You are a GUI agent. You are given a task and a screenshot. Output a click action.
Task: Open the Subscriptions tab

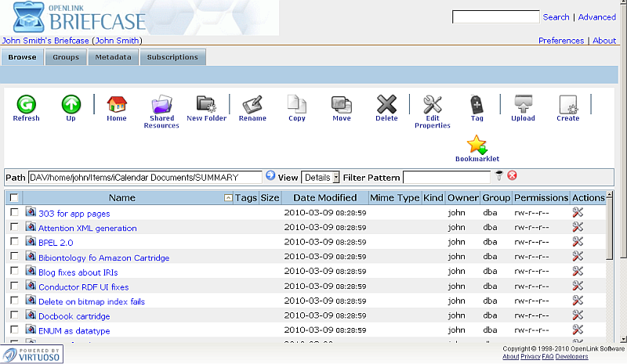pos(172,57)
